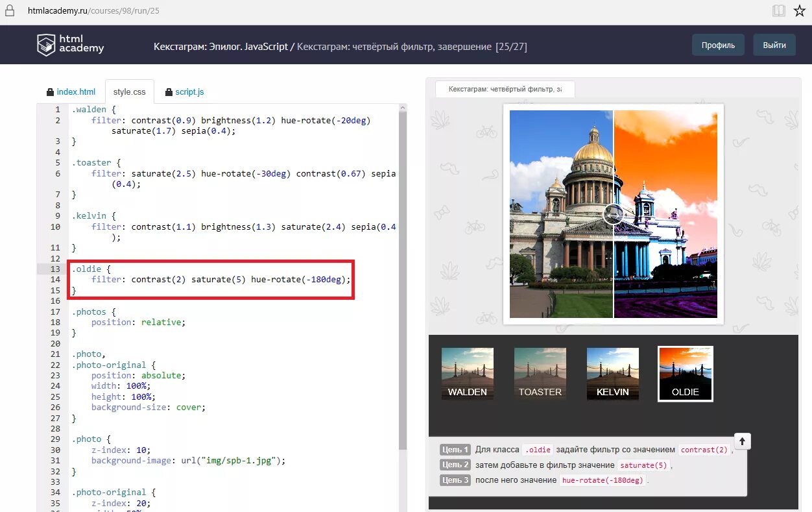
Task: Click "saturate(5)" code tag in goals
Action: (x=643, y=465)
